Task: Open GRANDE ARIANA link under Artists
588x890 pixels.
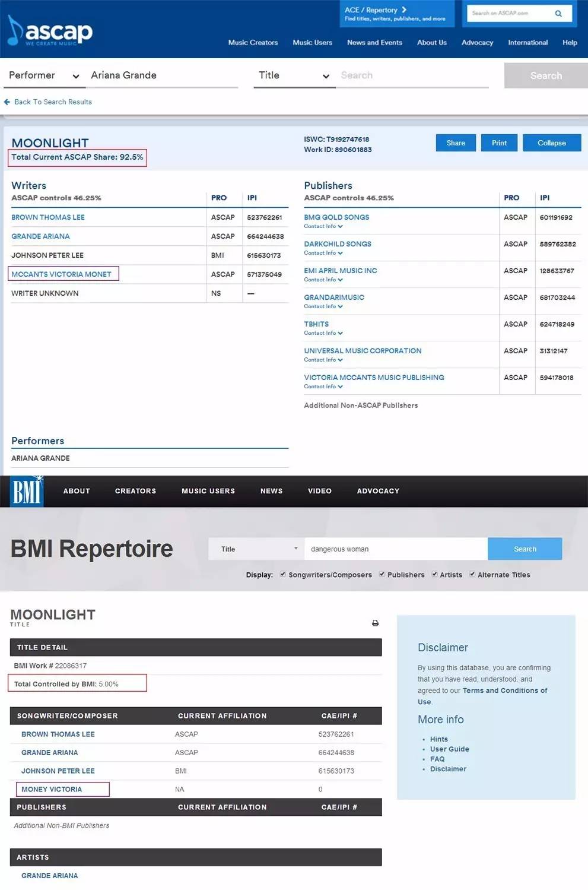Action: point(50,876)
